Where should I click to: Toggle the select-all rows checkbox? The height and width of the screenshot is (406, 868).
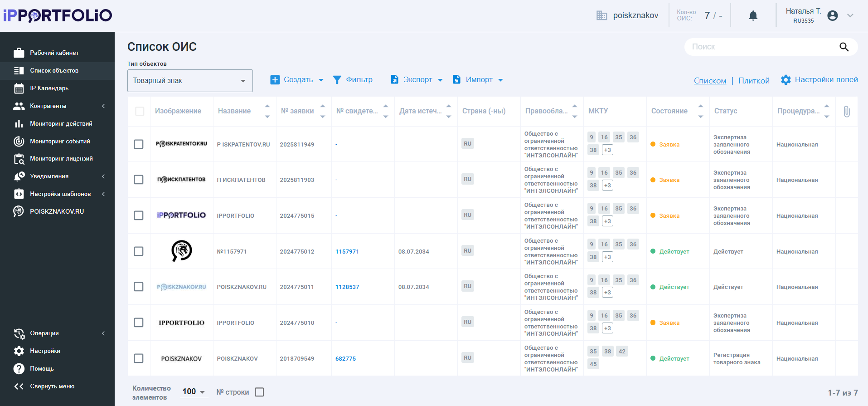click(x=140, y=111)
